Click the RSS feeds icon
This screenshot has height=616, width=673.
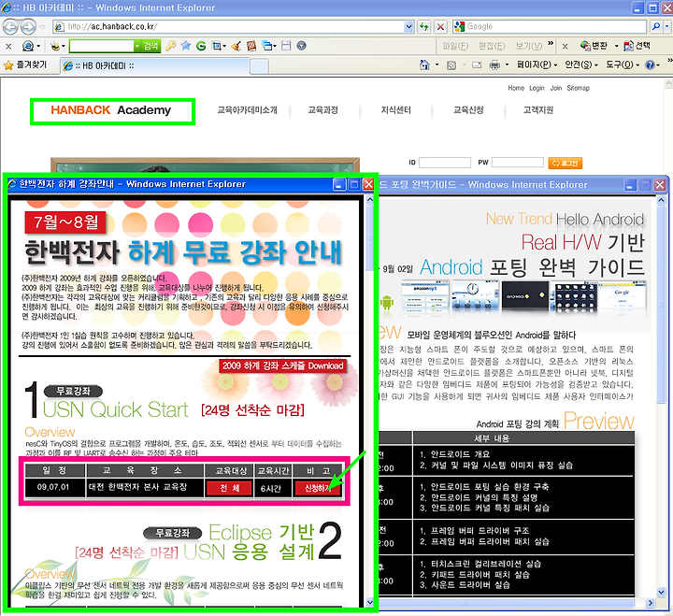coord(451,65)
